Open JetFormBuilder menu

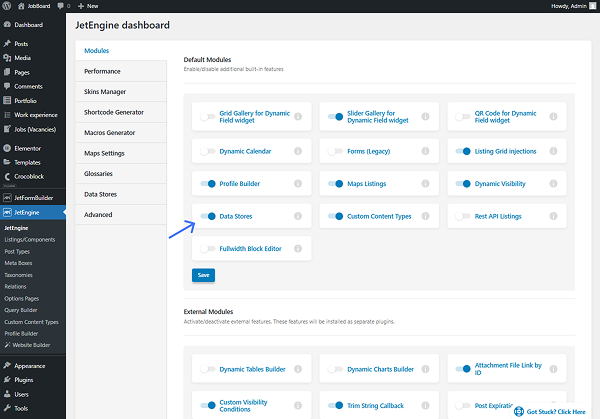coord(33,198)
